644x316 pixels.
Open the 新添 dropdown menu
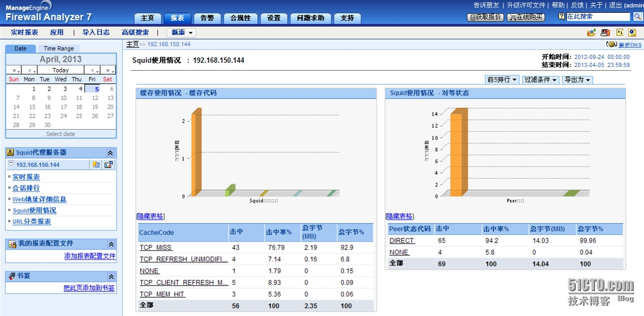181,32
